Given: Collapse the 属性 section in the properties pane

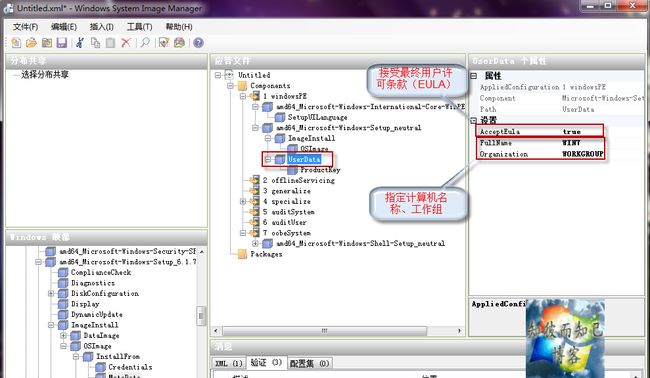Looking at the screenshot, I should pyautogui.click(x=473, y=76).
